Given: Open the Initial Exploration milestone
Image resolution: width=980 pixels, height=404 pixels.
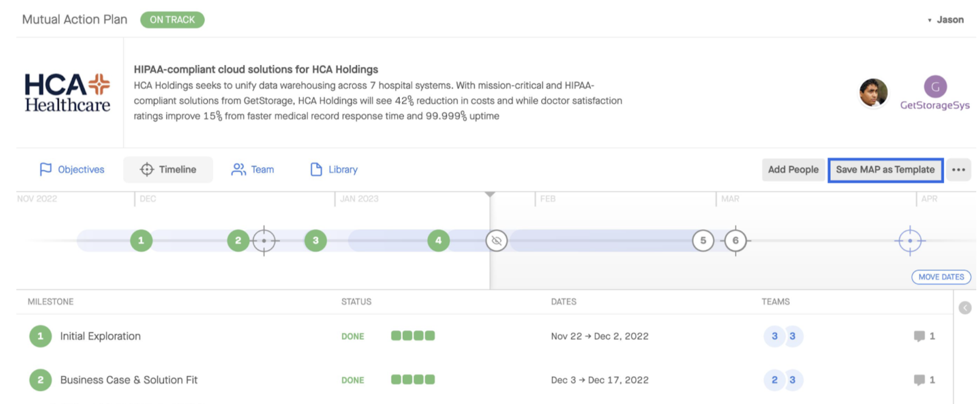Looking at the screenshot, I should click(100, 336).
